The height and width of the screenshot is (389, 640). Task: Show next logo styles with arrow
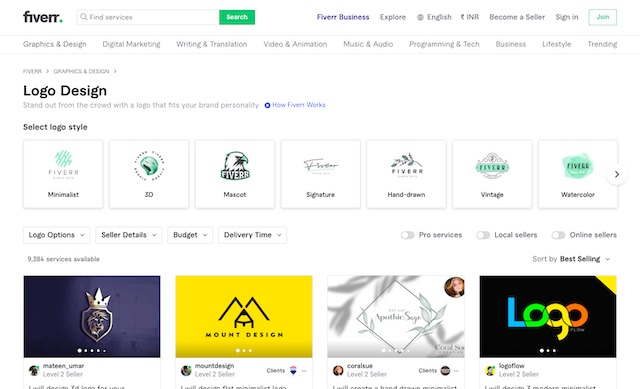click(617, 174)
